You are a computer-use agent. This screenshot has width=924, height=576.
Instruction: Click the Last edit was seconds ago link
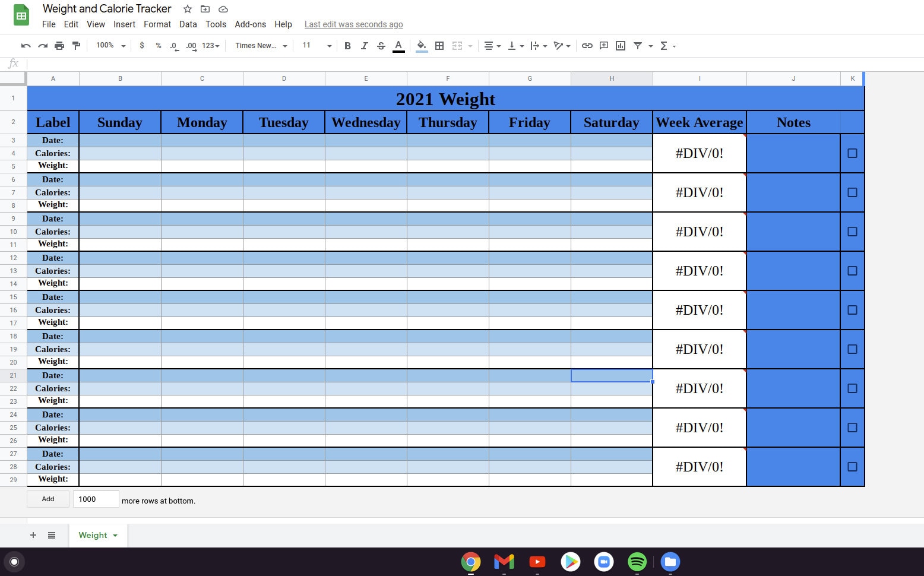click(x=353, y=24)
